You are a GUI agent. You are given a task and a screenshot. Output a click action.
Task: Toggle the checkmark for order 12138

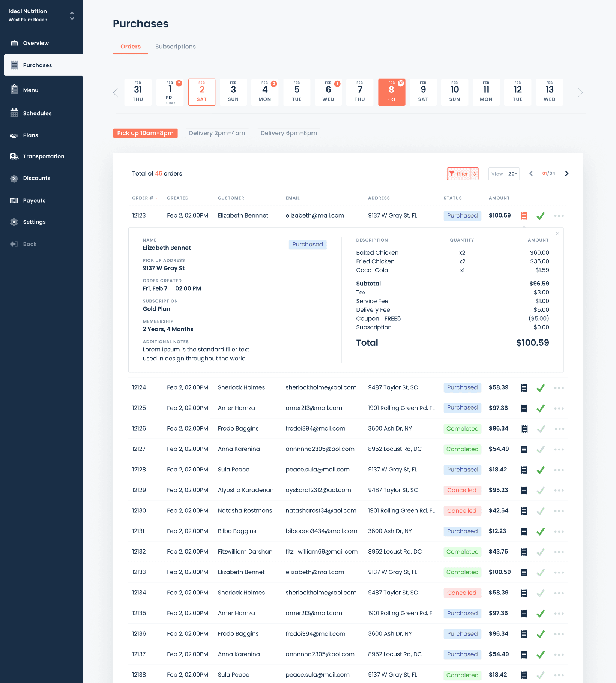tap(541, 675)
